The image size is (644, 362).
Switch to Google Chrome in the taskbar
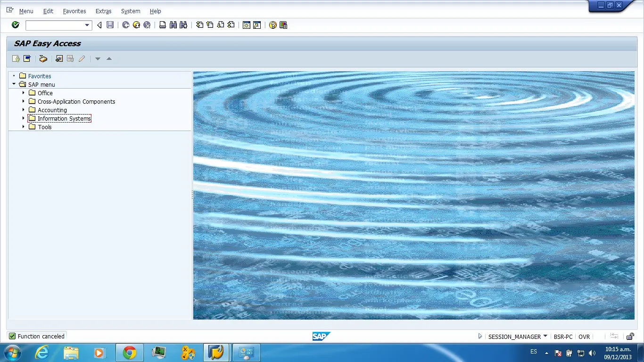point(129,353)
